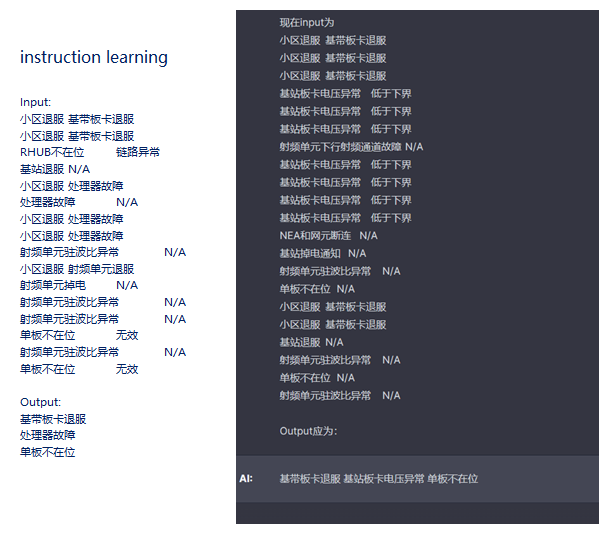
Task: Click the "处理器故障 N/A" input line
Action: coord(78,202)
